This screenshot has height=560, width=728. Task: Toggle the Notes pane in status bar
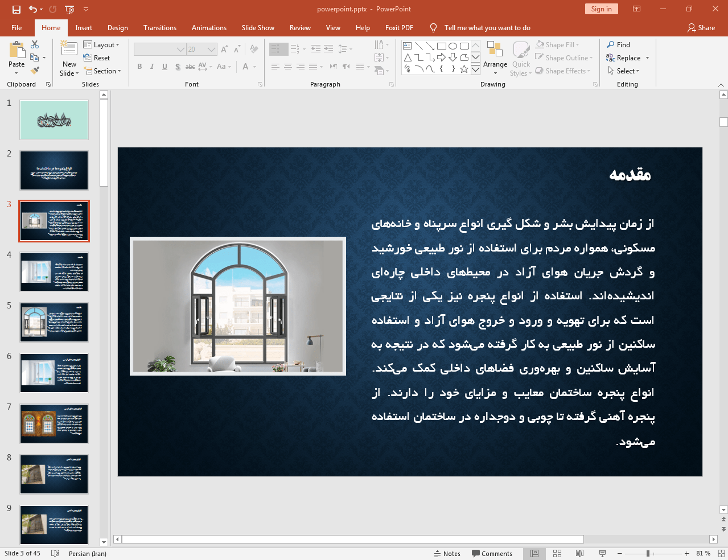447,553
